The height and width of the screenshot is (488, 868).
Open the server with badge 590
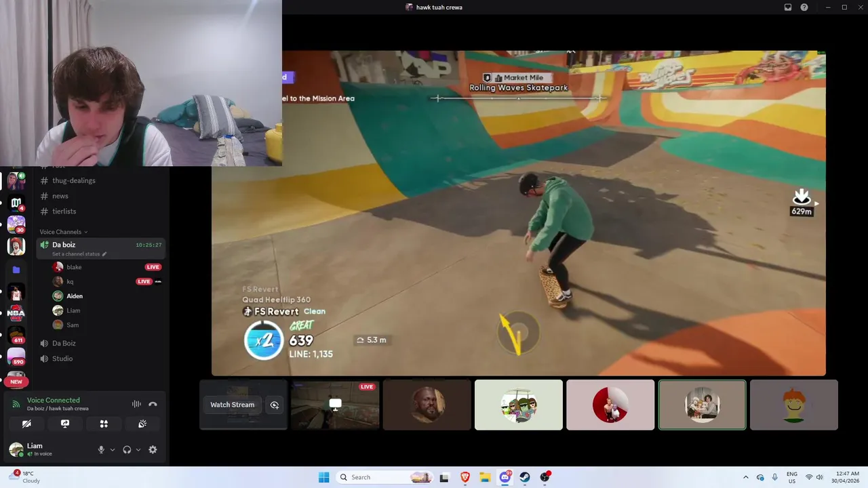16,357
